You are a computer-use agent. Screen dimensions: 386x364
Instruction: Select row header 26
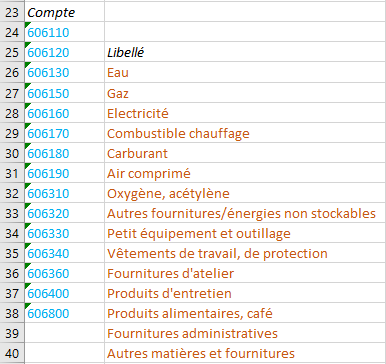[12, 72]
